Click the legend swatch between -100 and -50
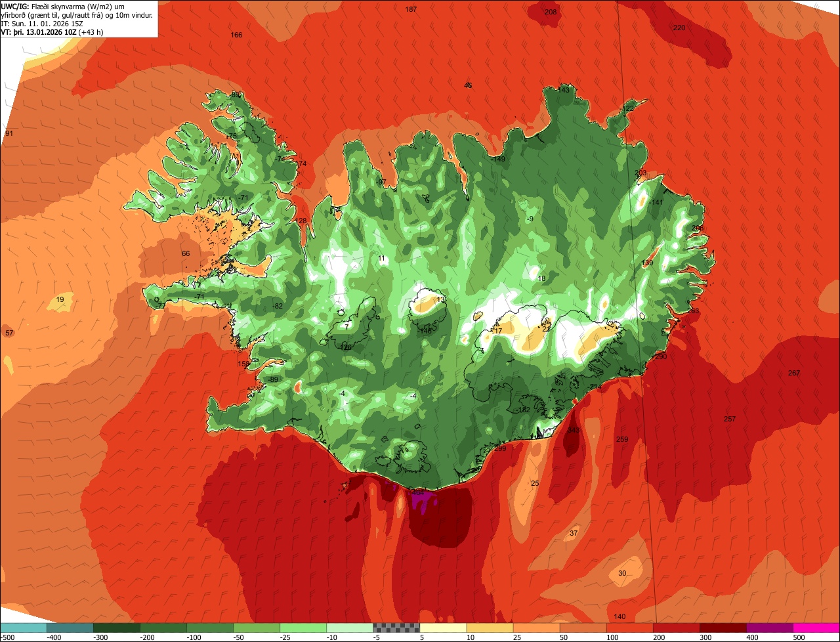840x642 pixels. click(210, 628)
